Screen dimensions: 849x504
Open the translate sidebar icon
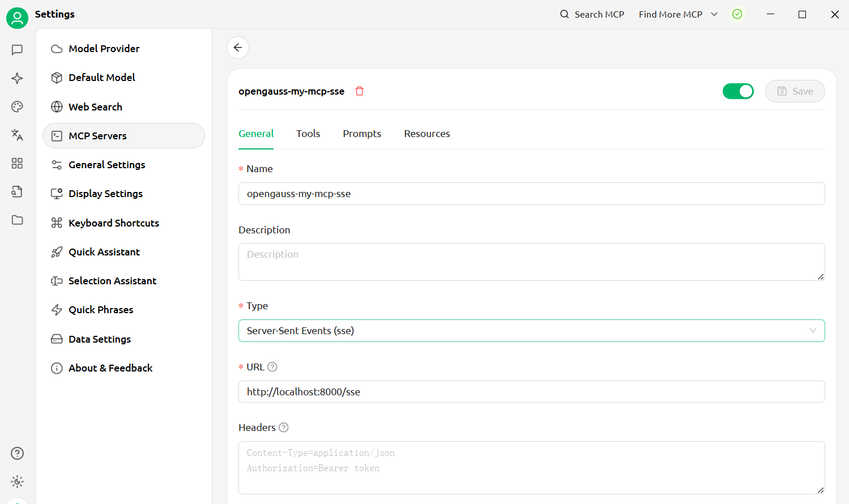[x=17, y=135]
